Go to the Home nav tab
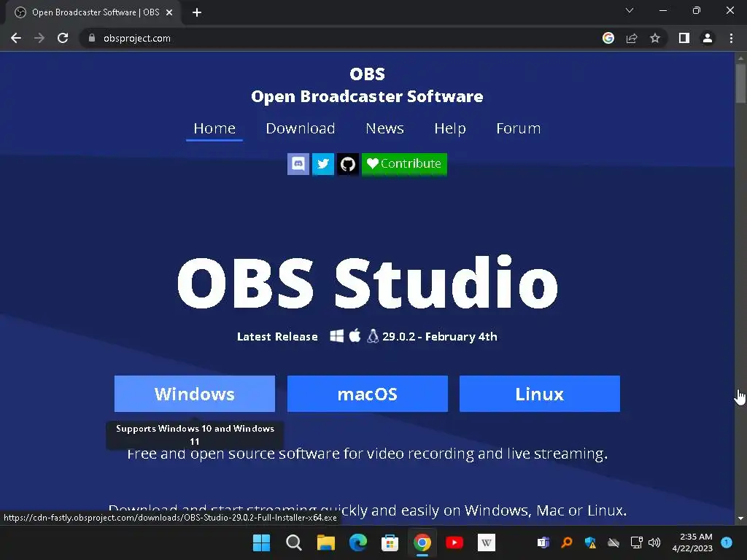Screen dimensions: 747x560 coord(214,128)
